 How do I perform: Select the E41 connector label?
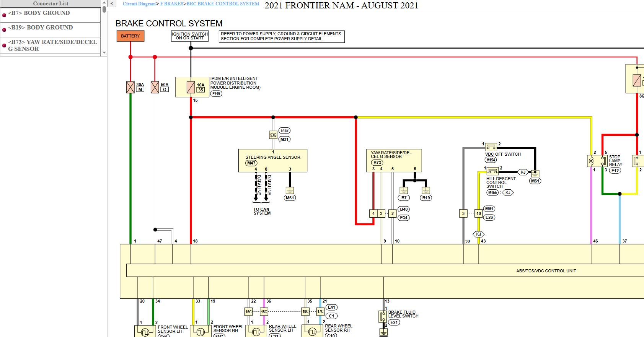pyautogui.click(x=331, y=307)
